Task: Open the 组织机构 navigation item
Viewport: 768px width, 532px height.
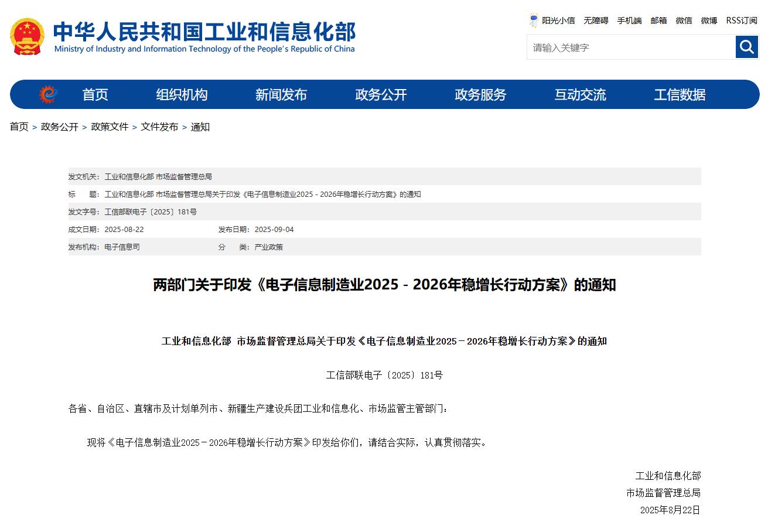Action: click(x=182, y=94)
